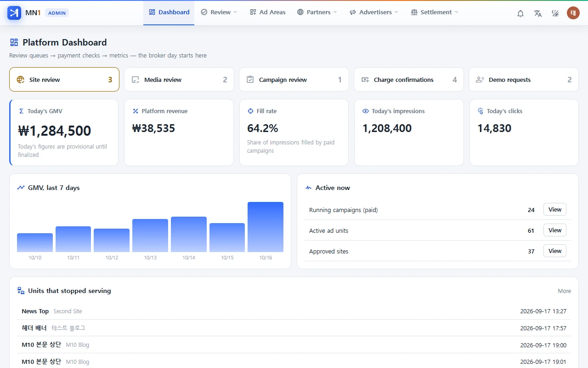The height and width of the screenshot is (368, 588).
Task: Click the sigma icon beside Today's GMV
Action: pyautogui.click(x=21, y=111)
